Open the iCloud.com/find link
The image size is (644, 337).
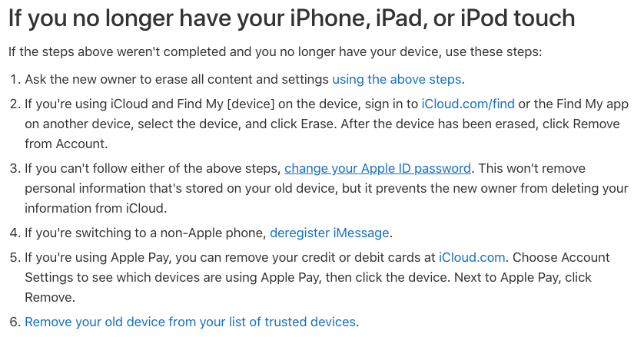(x=468, y=104)
